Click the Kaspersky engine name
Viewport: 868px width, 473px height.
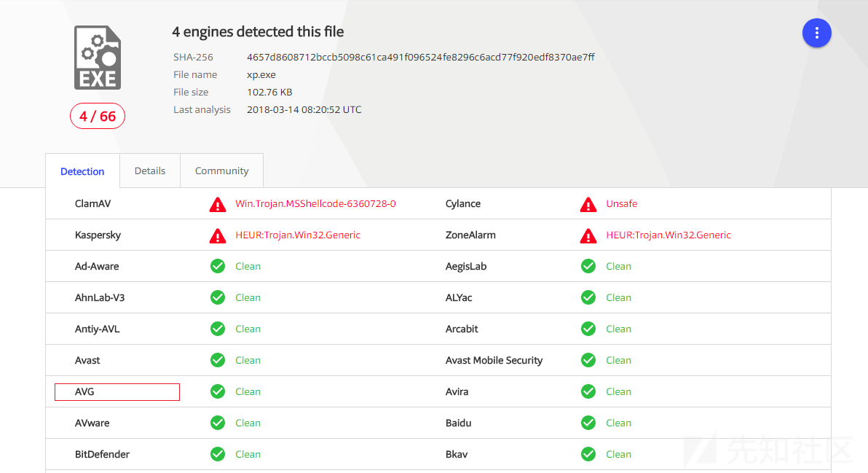pyautogui.click(x=98, y=235)
